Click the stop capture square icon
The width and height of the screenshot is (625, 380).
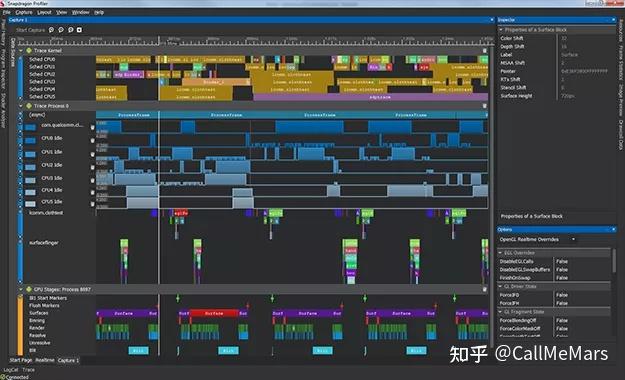(x=79, y=30)
